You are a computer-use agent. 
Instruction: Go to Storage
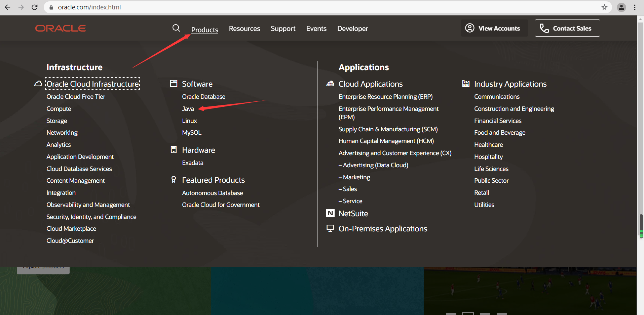57,121
